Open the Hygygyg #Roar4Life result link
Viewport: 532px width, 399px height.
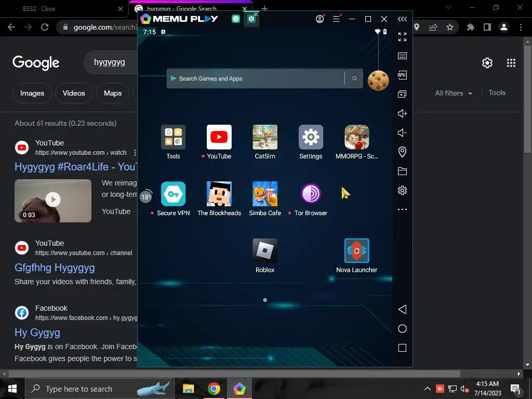pyautogui.click(x=76, y=167)
